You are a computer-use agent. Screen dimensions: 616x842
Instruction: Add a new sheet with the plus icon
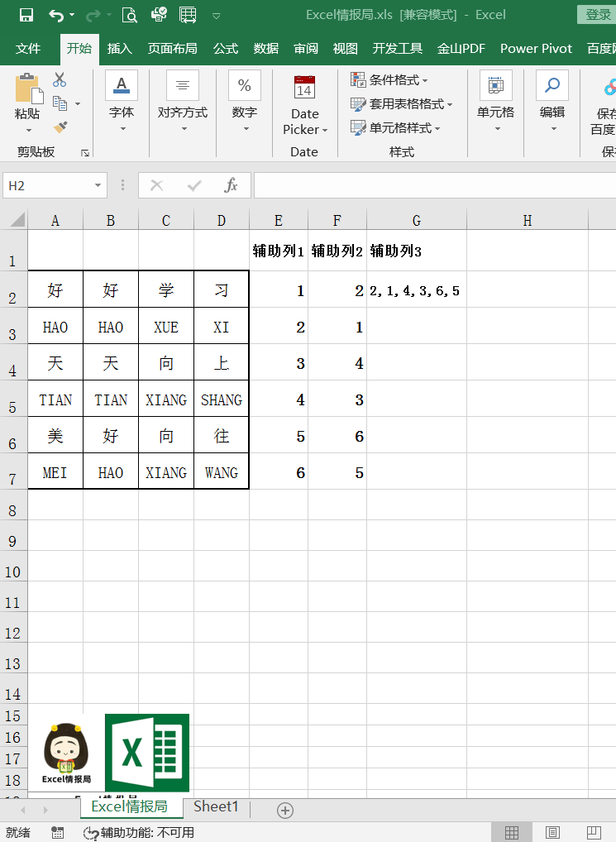(x=285, y=810)
